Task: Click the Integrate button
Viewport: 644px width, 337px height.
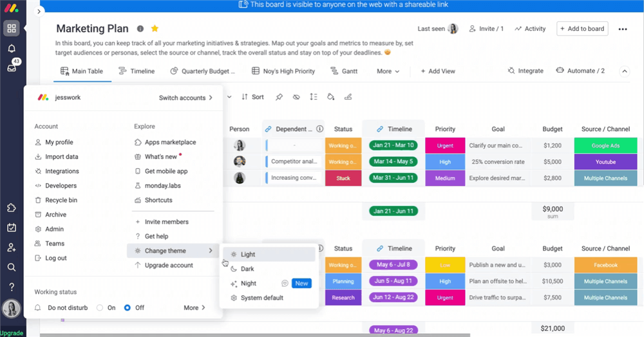Action: [x=526, y=71]
